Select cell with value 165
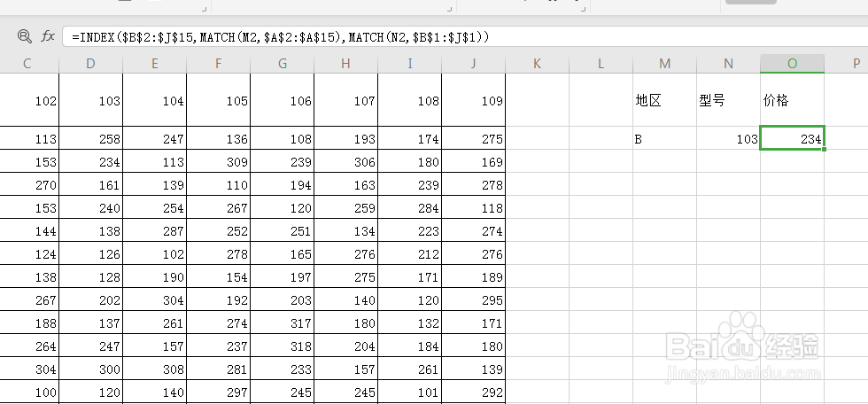Viewport: 868px width, 404px height. click(x=283, y=253)
